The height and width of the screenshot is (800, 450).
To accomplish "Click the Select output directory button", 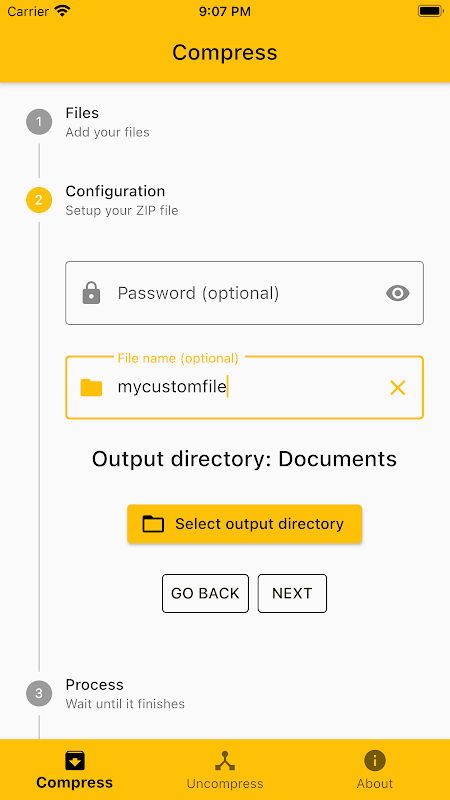I will [x=244, y=524].
